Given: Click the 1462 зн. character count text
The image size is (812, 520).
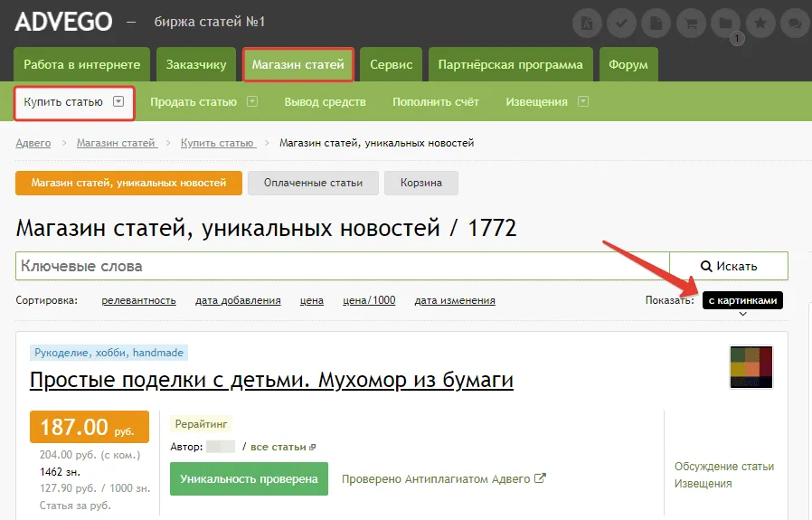Looking at the screenshot, I should [60, 472].
